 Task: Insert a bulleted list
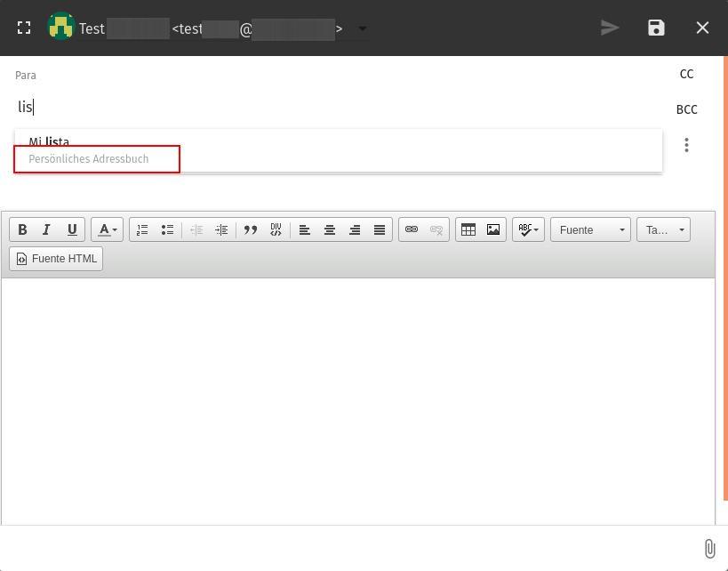[x=167, y=229]
